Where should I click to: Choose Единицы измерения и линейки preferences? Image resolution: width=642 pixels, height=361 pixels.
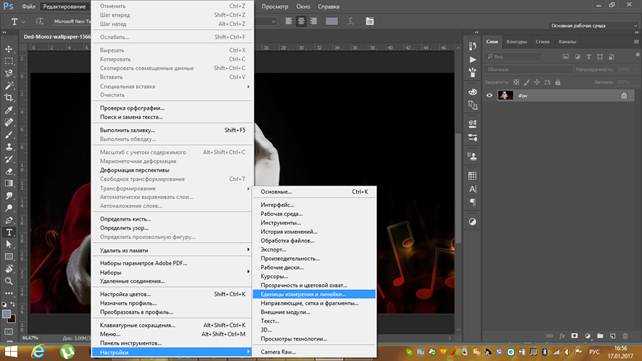(314, 294)
